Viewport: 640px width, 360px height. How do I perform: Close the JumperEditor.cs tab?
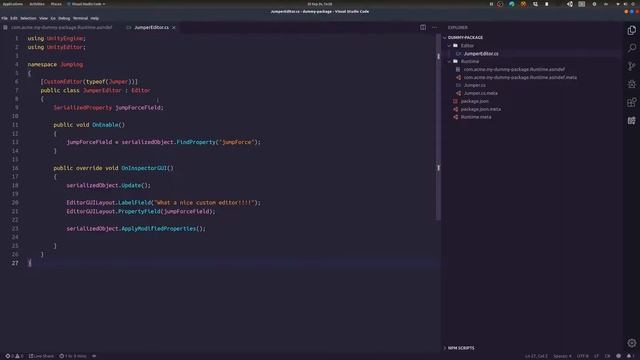(174, 27)
